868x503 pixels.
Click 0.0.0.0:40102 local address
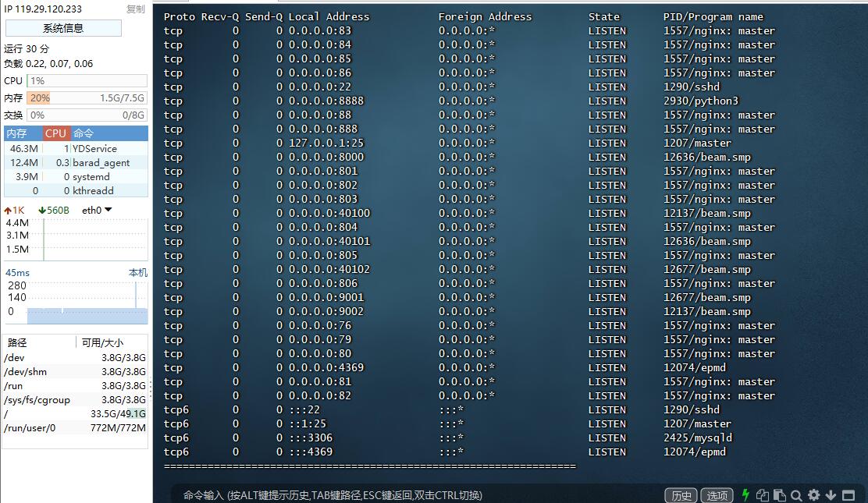coord(329,270)
